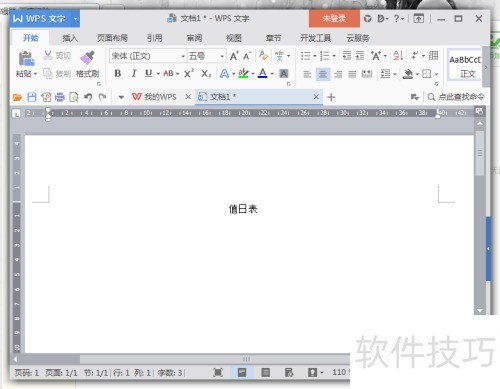Viewport: 500px width, 389px height.
Task: Open the 开发工具 tab
Action: tap(315, 38)
